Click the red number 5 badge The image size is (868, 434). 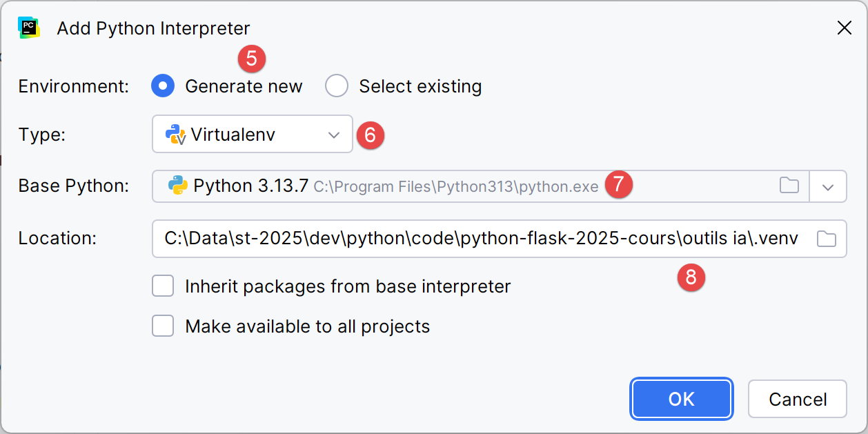[x=252, y=59]
